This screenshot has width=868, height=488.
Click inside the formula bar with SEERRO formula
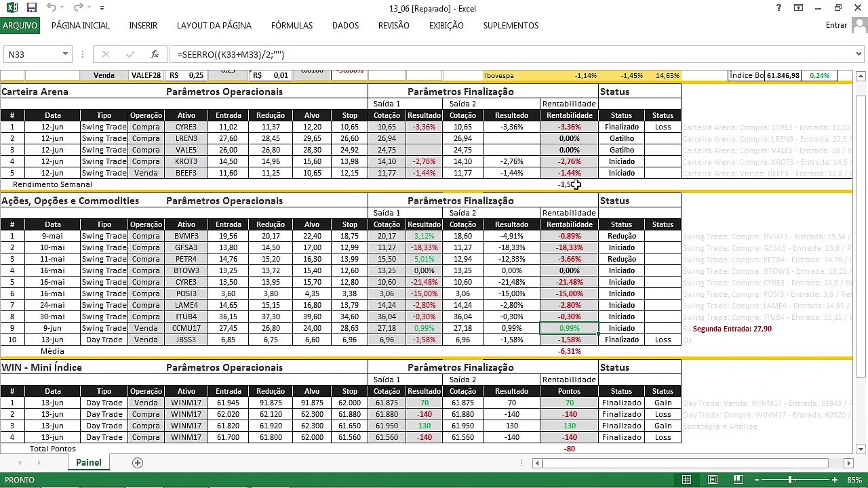click(x=511, y=54)
